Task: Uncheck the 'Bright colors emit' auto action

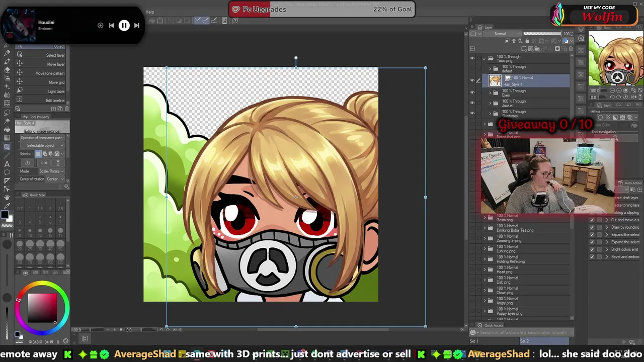Action: coord(592,249)
